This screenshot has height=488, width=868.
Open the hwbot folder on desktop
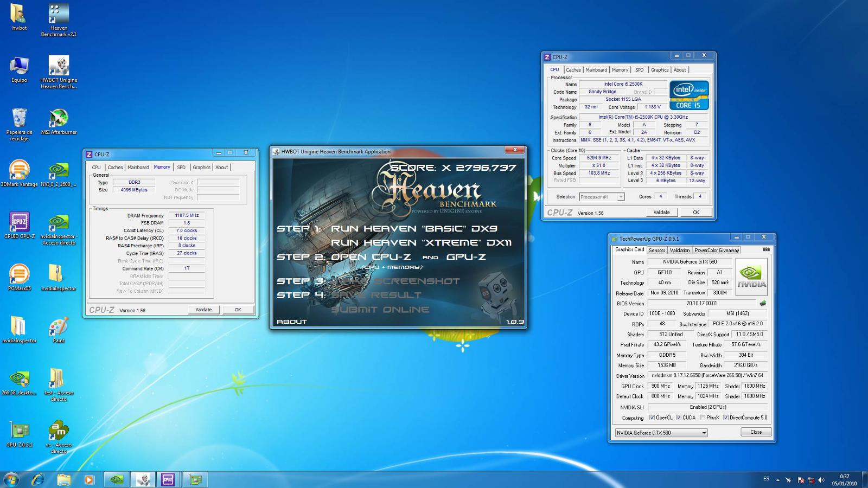point(19,17)
